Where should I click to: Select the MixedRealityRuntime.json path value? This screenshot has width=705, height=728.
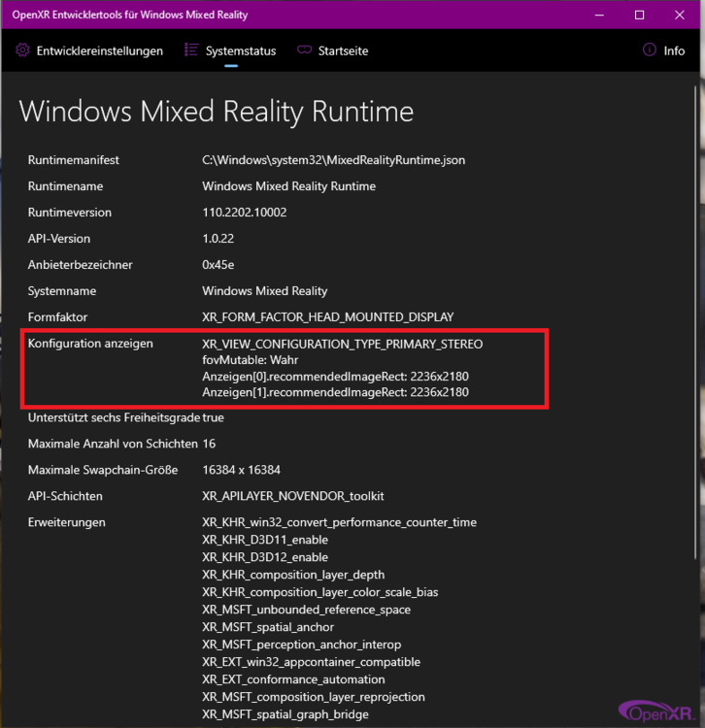(333, 160)
